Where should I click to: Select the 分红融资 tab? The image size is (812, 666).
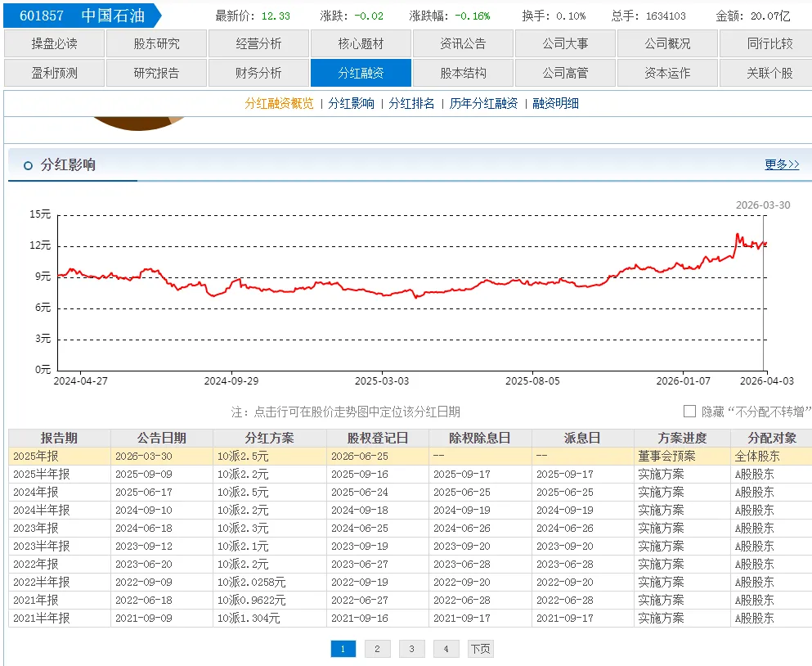click(x=361, y=73)
